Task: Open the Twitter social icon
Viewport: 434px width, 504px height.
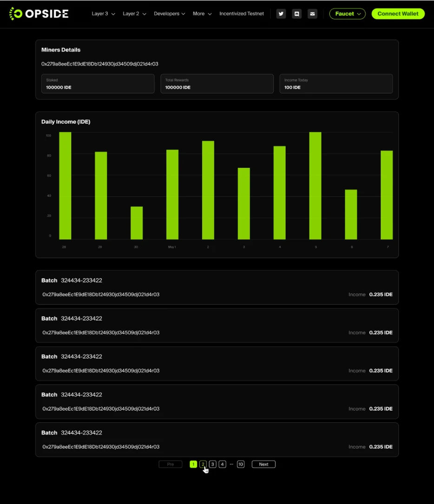Action: click(281, 14)
